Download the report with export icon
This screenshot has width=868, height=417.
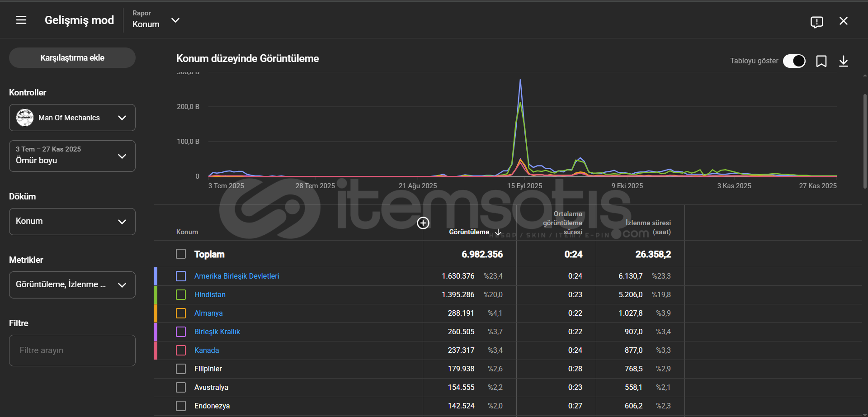(x=843, y=61)
